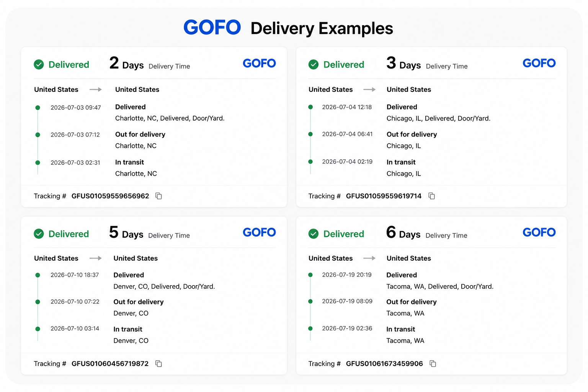
Task: Click the green "Delivered" label in the 2 Days card
Action: point(69,65)
